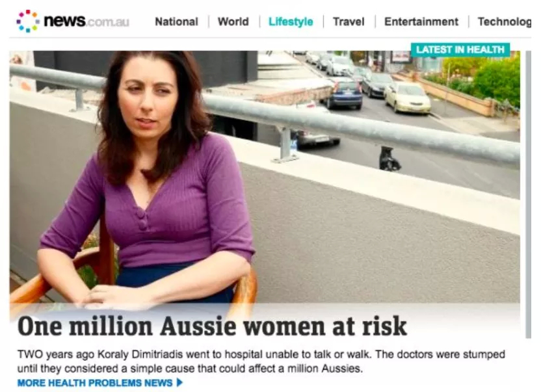The width and height of the screenshot is (541, 392).
Task: Open the Technology section in navigation
Action: tap(505, 21)
